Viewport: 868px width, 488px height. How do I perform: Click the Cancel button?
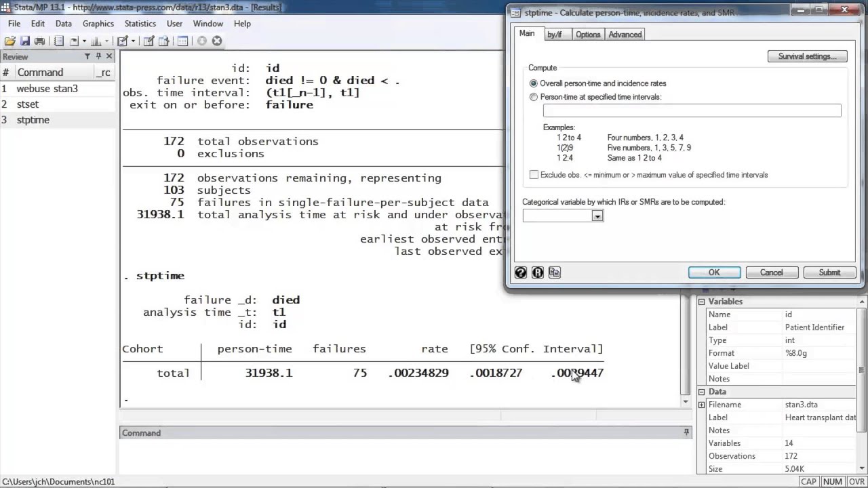click(772, 272)
